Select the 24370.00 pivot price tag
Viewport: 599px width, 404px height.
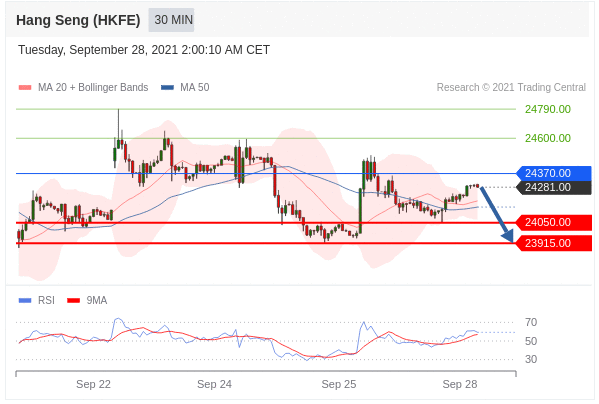click(x=554, y=173)
